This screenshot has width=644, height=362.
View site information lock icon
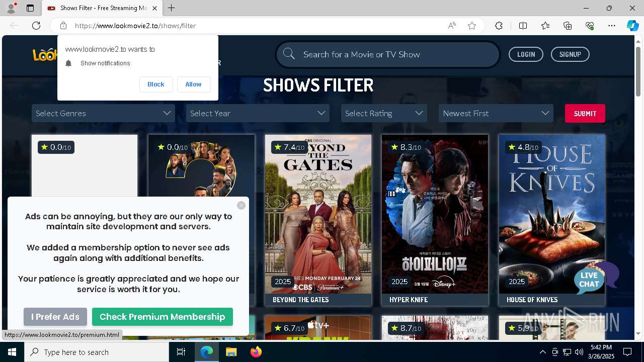63,26
